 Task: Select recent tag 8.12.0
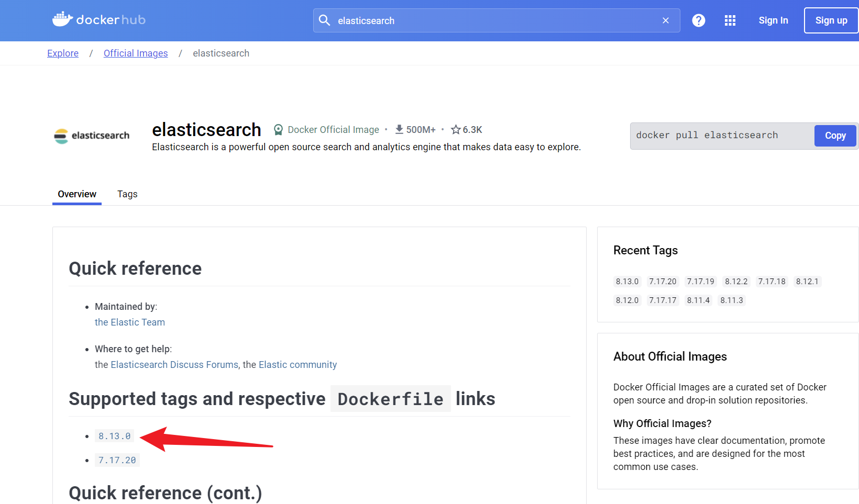click(627, 300)
